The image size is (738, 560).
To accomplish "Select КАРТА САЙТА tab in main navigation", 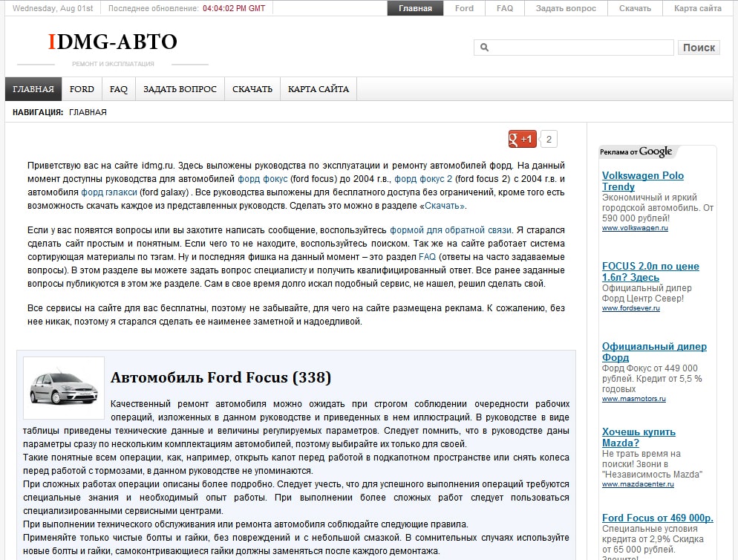I will [x=319, y=89].
